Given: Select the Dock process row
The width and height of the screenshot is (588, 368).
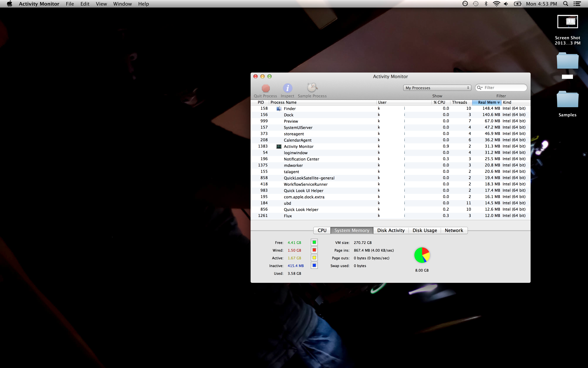Looking at the screenshot, I should click(390, 115).
